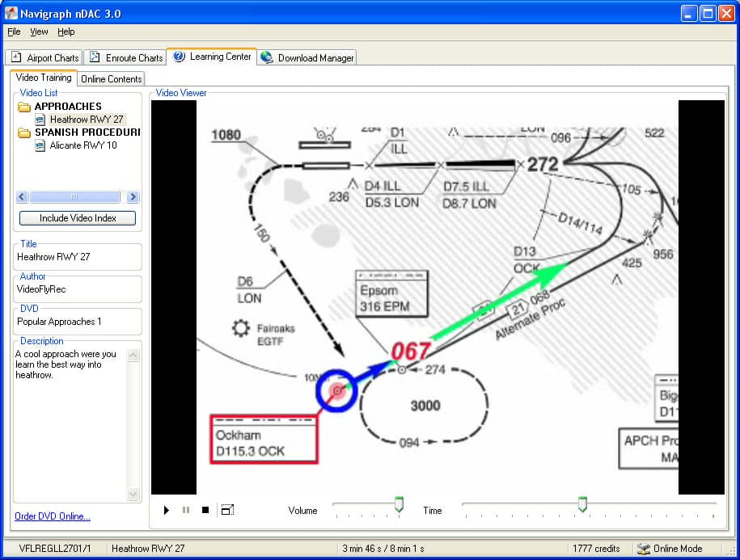Open the Airport Charts tab
Image resolution: width=740 pixels, height=560 pixels.
(44, 58)
